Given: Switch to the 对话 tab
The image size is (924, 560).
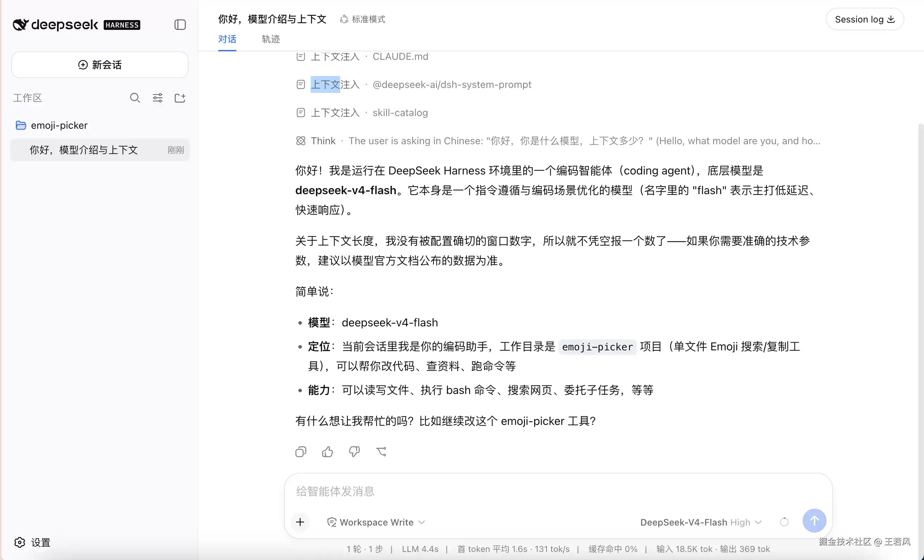Looking at the screenshot, I should tap(227, 39).
